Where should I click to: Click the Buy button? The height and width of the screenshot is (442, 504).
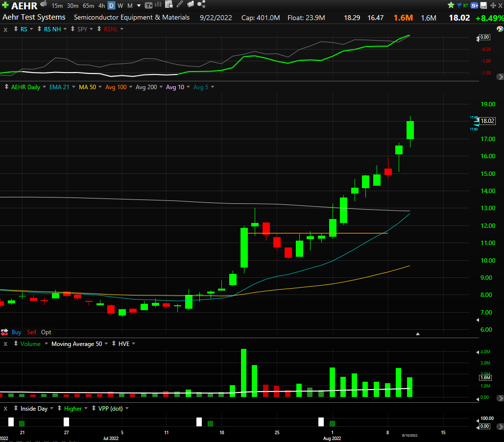pyautogui.click(x=16, y=332)
